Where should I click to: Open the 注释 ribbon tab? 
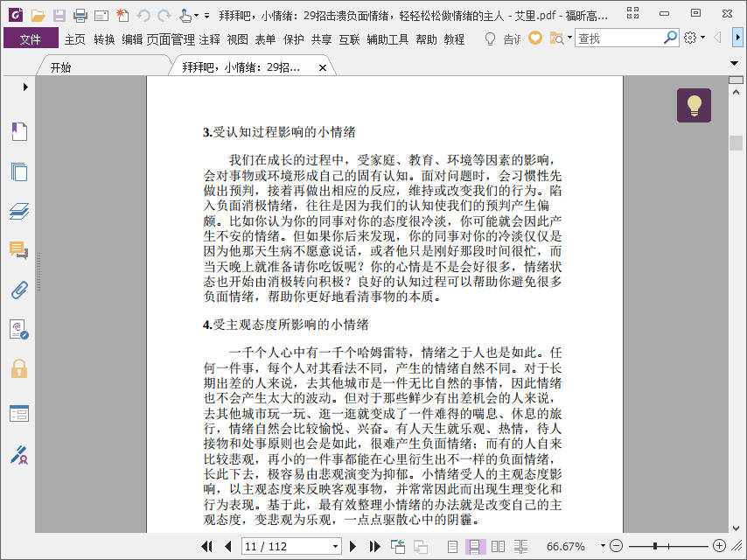[210, 39]
